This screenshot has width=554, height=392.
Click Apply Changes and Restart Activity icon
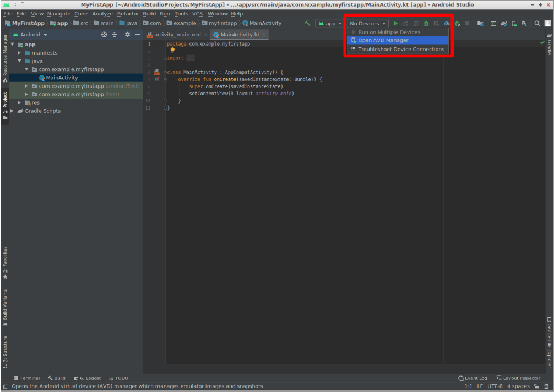pos(406,23)
